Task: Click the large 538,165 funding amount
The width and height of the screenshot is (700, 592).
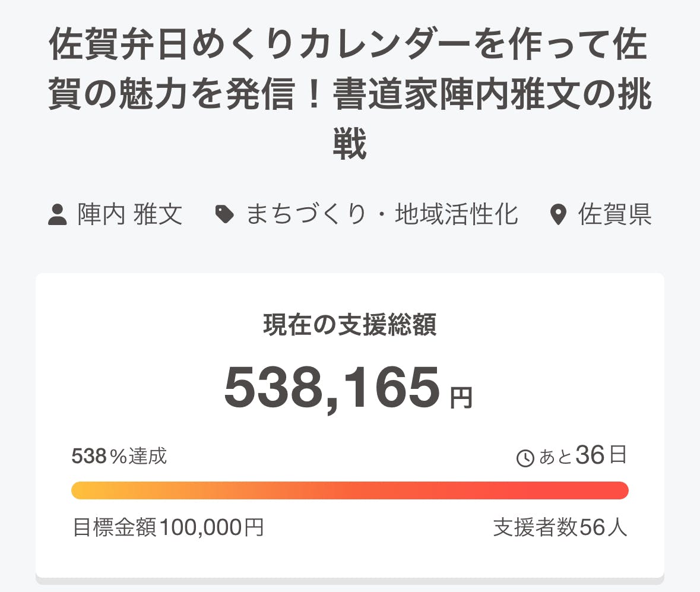Action: 332,388
